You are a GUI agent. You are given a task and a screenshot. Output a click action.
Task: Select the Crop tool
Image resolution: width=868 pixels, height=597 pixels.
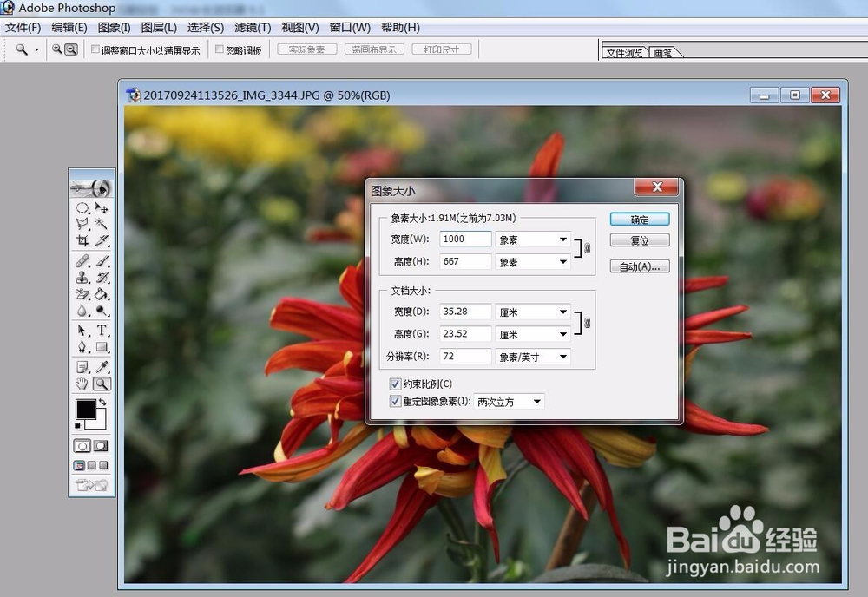(x=82, y=240)
